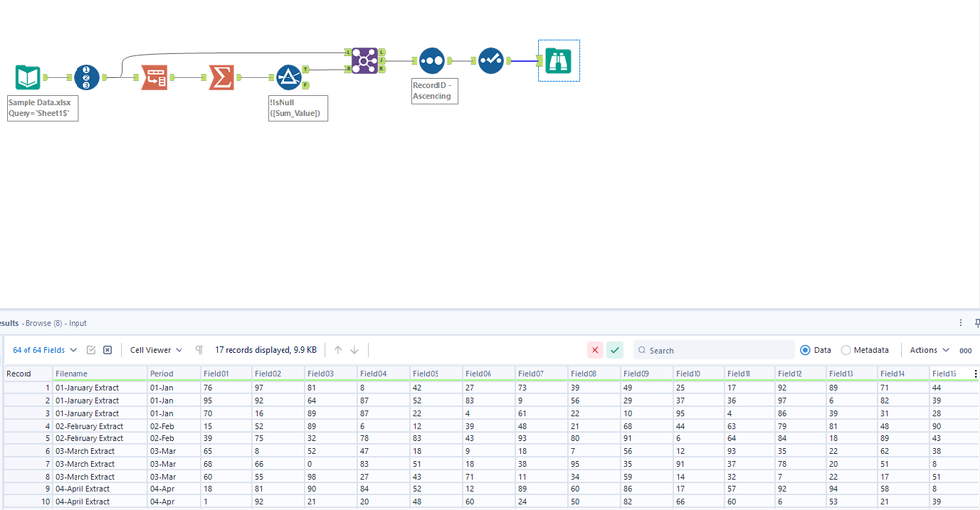This screenshot has height=510, width=980.
Task: Click the deselect-all fields X icon
Action: (108, 350)
